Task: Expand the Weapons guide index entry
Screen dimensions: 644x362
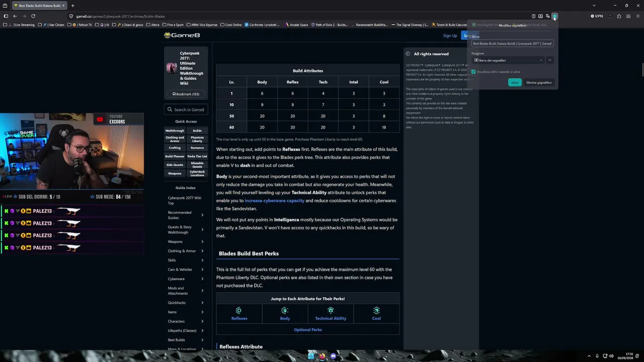Action: click(202, 242)
